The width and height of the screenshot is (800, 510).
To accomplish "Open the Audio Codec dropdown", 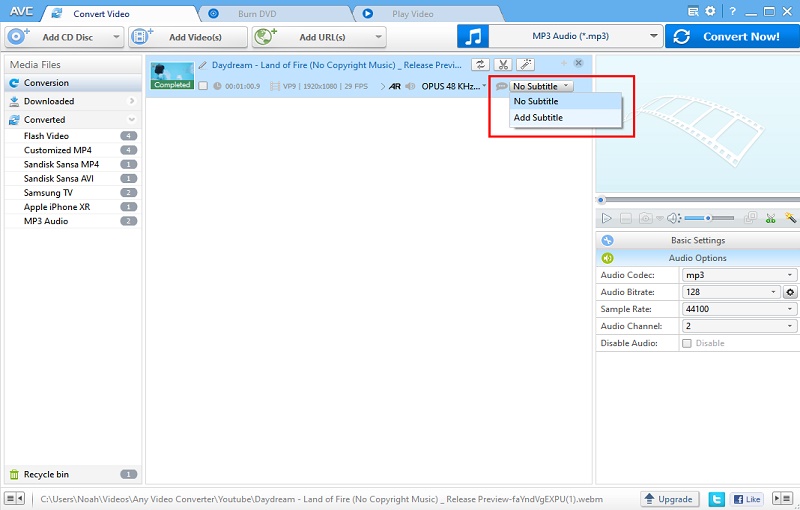I will pos(739,275).
